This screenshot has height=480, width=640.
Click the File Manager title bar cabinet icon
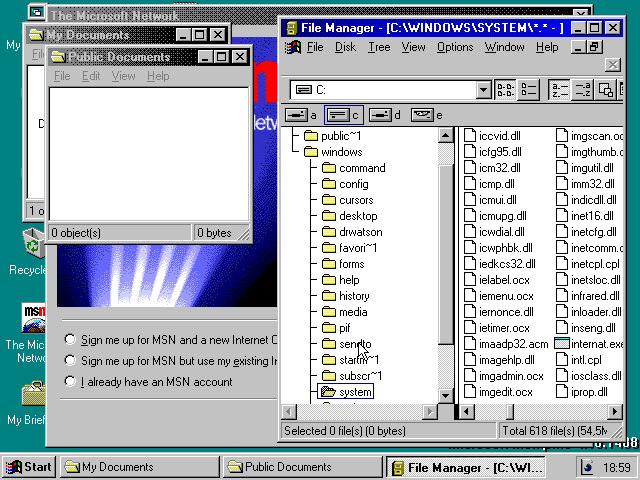click(291, 28)
